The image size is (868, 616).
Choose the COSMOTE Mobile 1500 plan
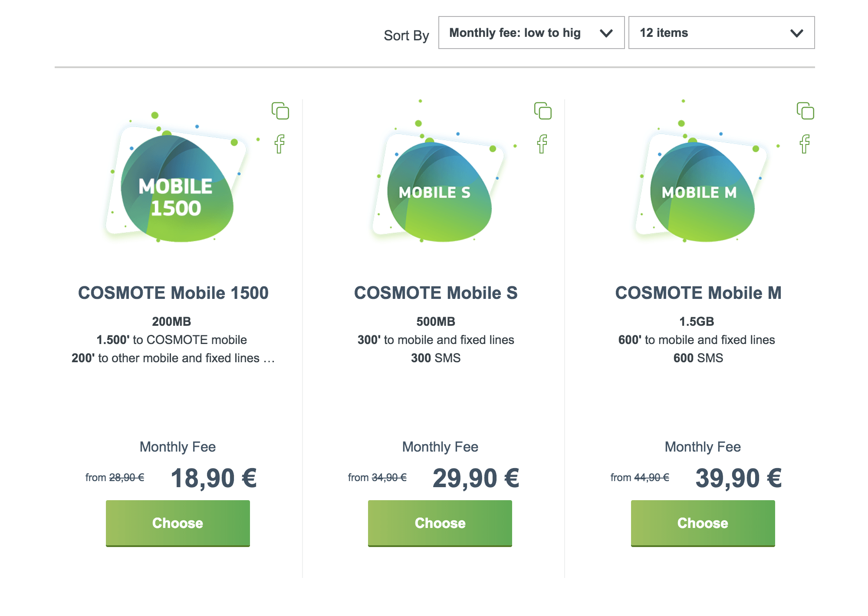tap(178, 523)
